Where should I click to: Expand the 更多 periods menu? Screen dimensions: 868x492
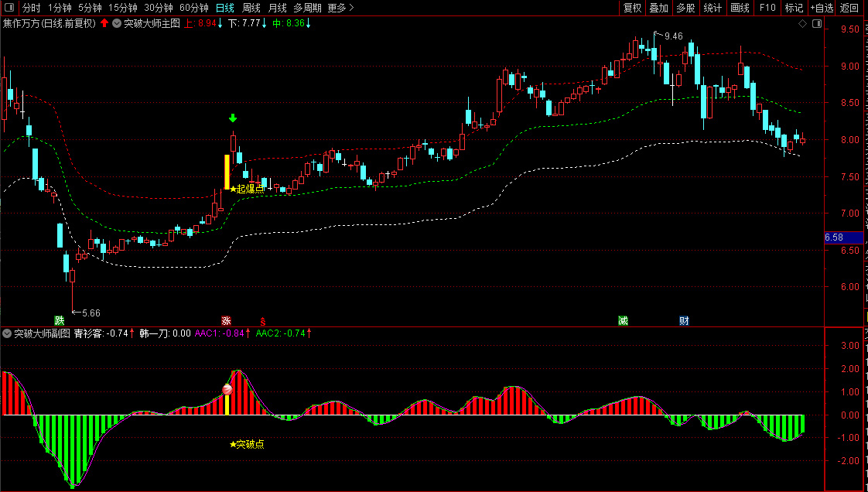point(340,8)
